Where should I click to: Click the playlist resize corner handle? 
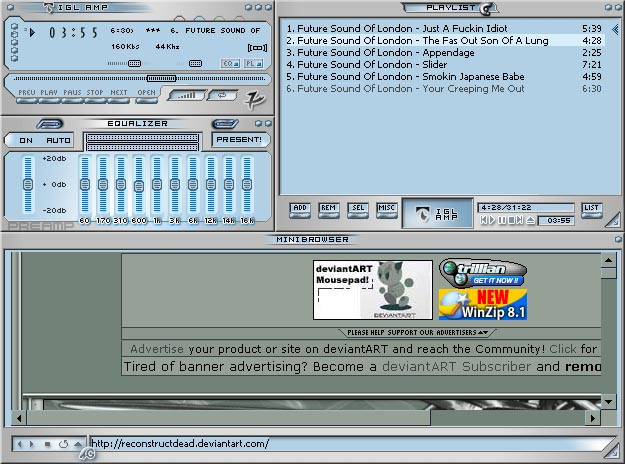click(x=614, y=221)
